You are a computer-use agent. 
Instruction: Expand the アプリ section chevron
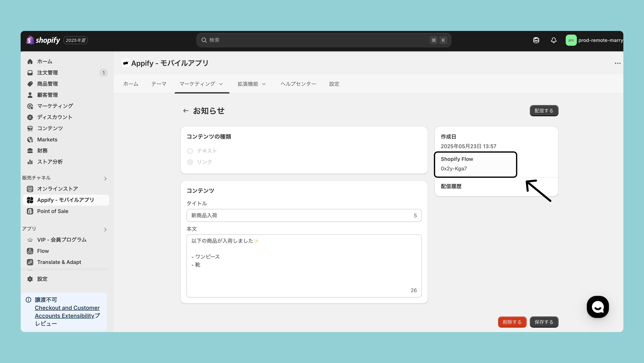pos(105,229)
